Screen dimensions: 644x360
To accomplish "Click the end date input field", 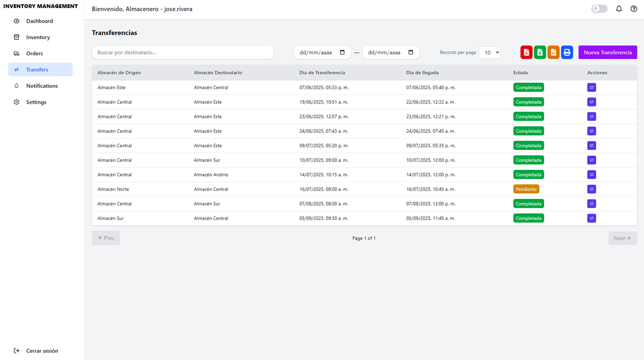I will coord(391,52).
